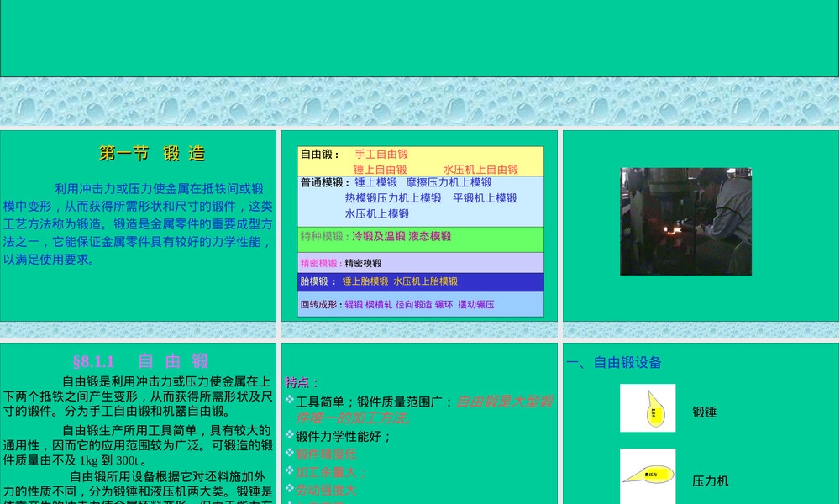
Task: Select the '楔横轧' entry
Action: click(x=379, y=304)
